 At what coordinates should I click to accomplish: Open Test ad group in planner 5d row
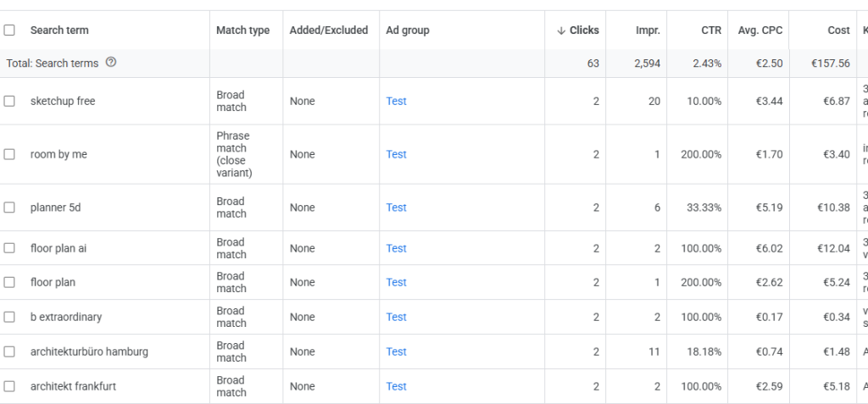point(396,208)
